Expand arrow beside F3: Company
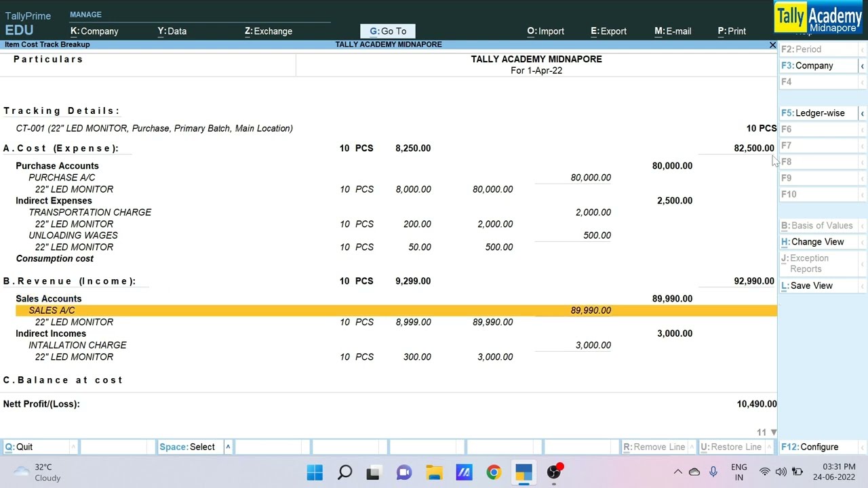The width and height of the screenshot is (868, 488). [x=862, y=66]
